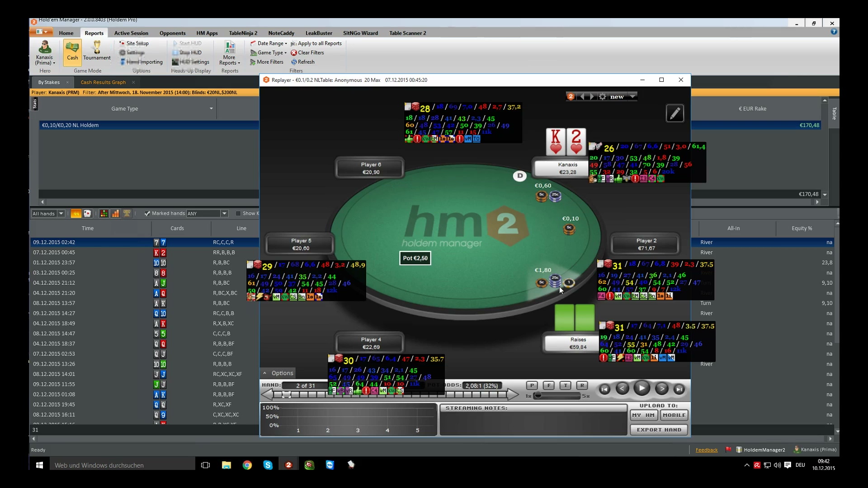Image resolution: width=868 pixels, height=488 pixels.
Task: Step forward one action in replayer
Action: [x=661, y=388]
